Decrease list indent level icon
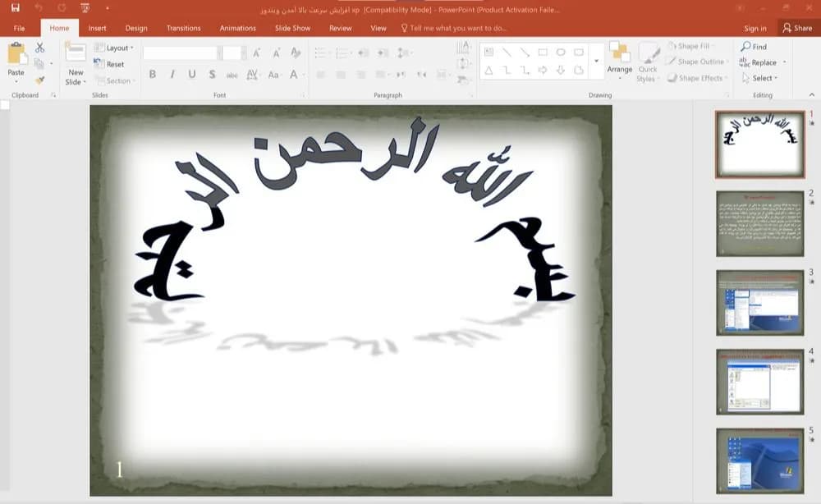Image resolution: width=821 pixels, height=504 pixels. [364, 53]
